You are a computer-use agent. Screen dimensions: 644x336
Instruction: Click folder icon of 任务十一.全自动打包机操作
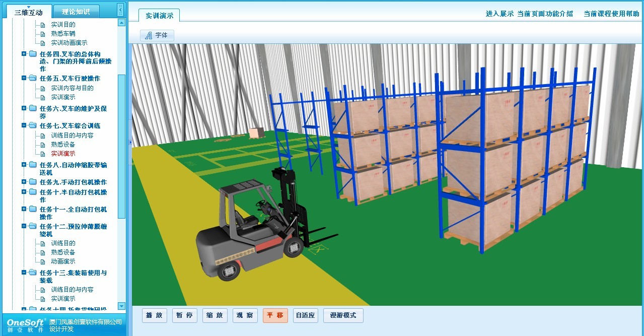(x=33, y=209)
